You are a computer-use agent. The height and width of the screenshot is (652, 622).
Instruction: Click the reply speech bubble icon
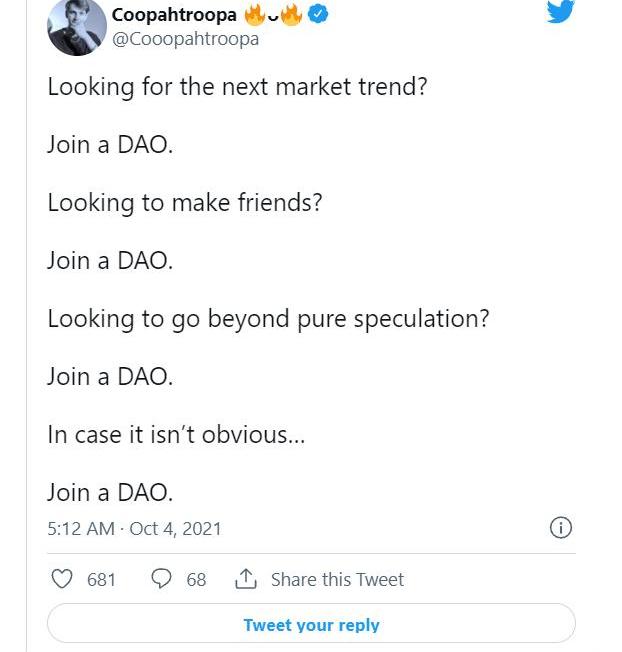coord(160,579)
